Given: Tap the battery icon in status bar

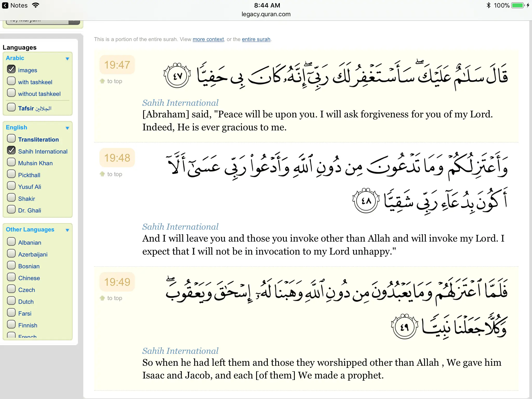Looking at the screenshot, I should point(518,5).
